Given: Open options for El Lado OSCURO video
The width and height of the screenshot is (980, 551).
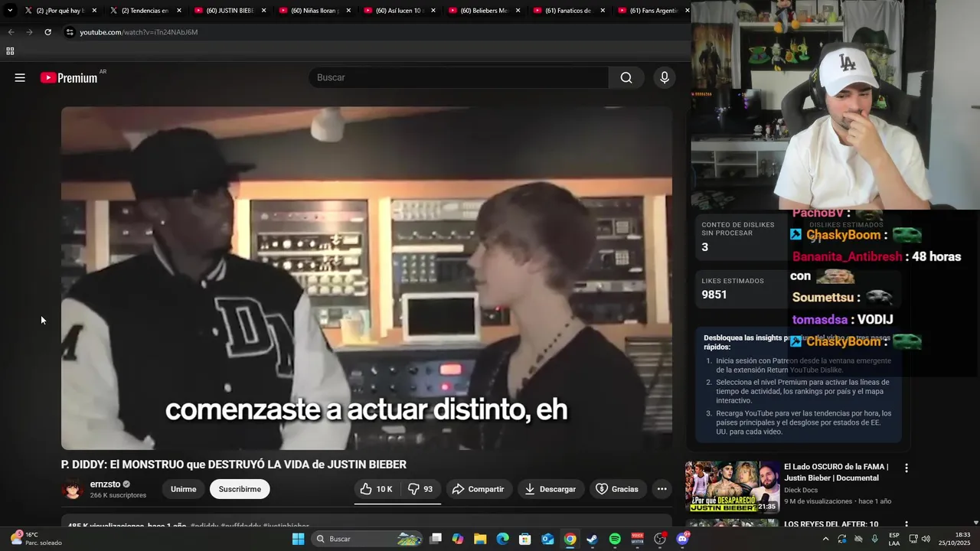Looking at the screenshot, I should (906, 468).
